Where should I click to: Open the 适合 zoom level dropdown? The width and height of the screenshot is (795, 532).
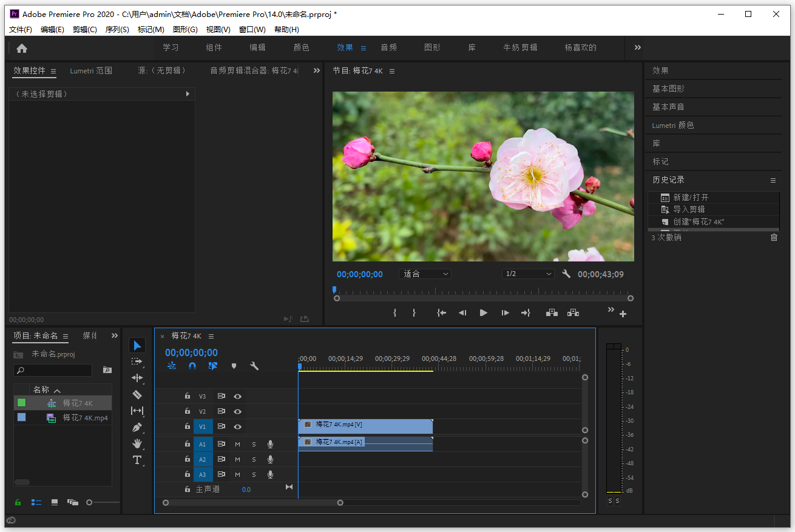pos(425,274)
